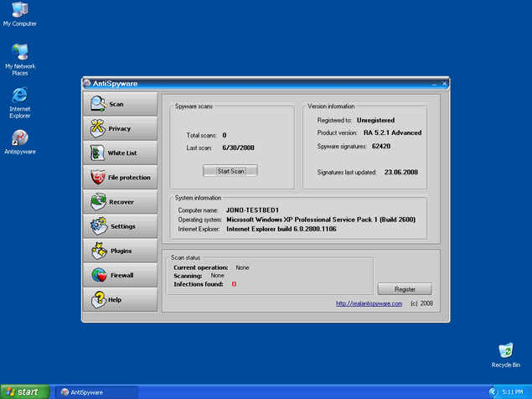Open the Help section
The image size is (532, 399).
click(120, 299)
